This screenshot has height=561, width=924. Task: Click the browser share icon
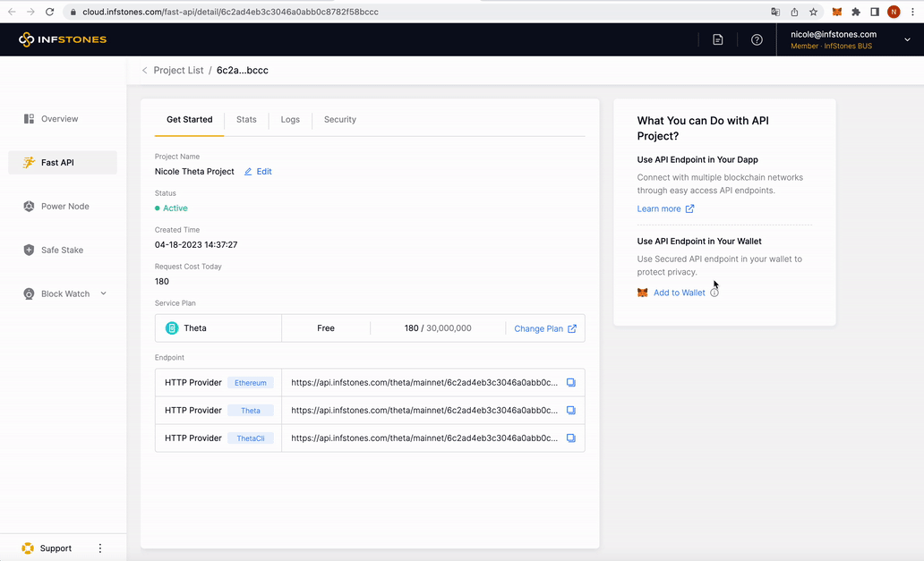pos(794,12)
